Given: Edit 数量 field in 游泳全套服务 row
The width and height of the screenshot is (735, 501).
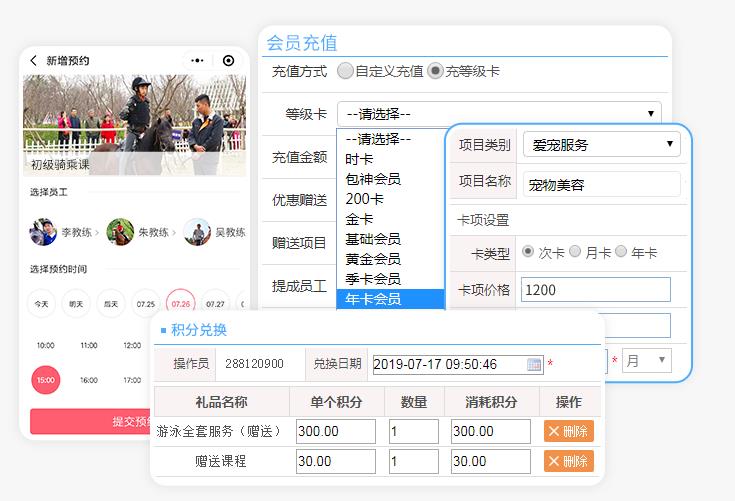Looking at the screenshot, I should coord(414,431).
